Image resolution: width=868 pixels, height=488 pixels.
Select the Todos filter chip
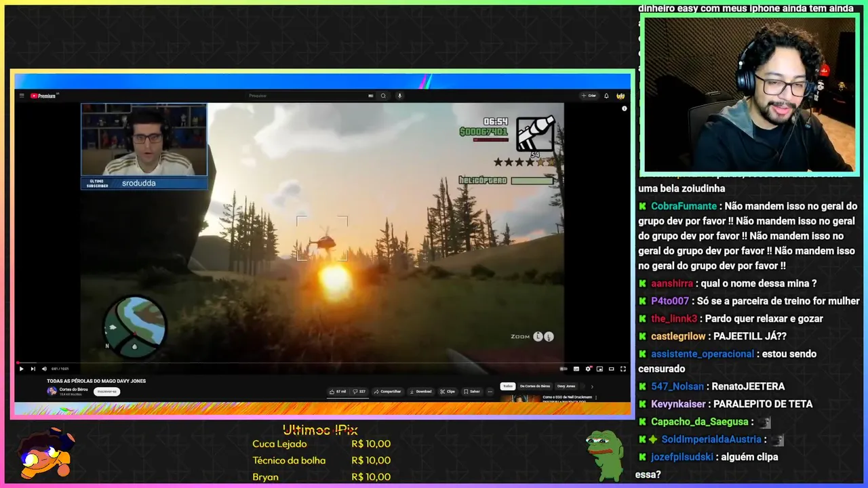click(x=508, y=386)
